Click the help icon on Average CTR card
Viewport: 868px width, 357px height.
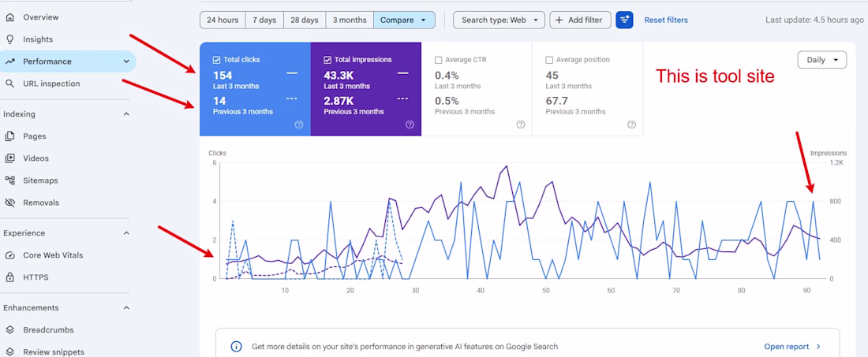point(520,125)
